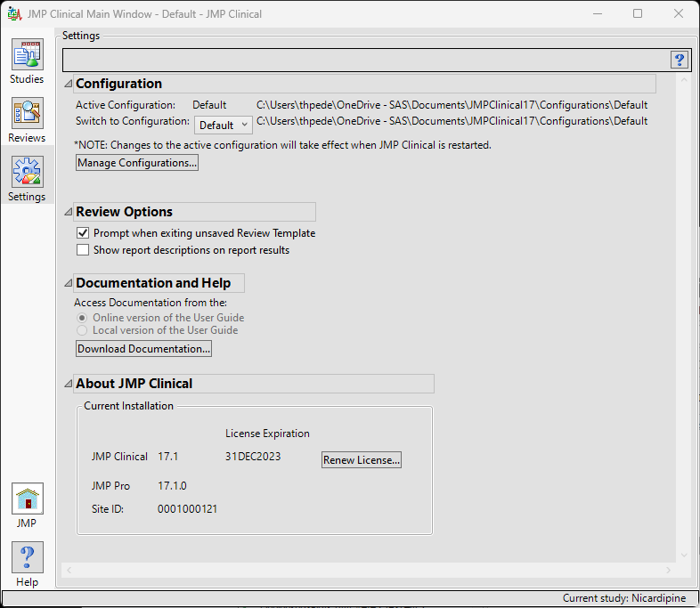Viewport: 700px width, 608px height.
Task: Click the horizontal scrollbar left arrow
Action: pos(69,570)
